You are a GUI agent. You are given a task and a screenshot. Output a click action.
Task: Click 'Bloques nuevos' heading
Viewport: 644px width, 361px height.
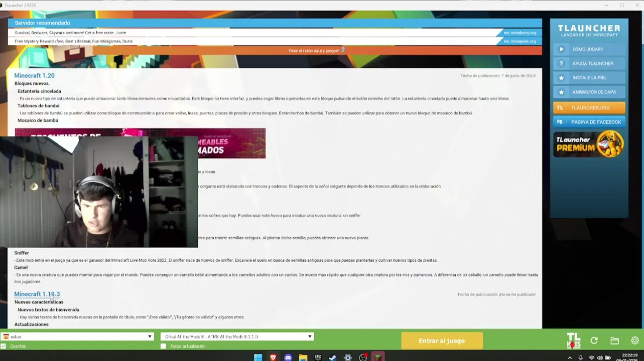tap(31, 84)
